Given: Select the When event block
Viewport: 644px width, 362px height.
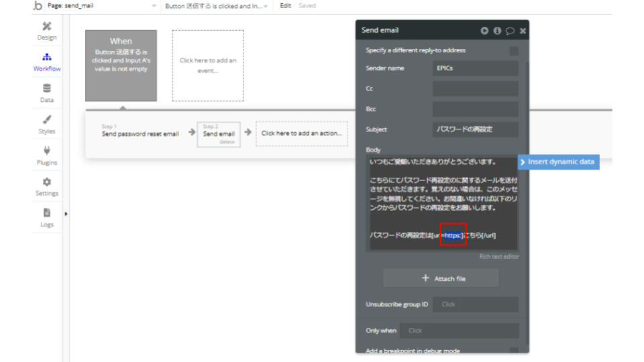Looking at the screenshot, I should [121, 66].
